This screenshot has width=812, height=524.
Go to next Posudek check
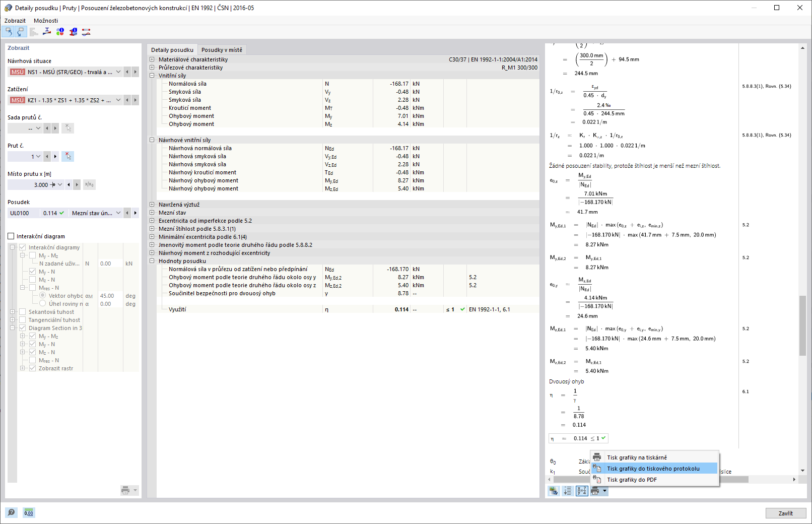tap(135, 213)
